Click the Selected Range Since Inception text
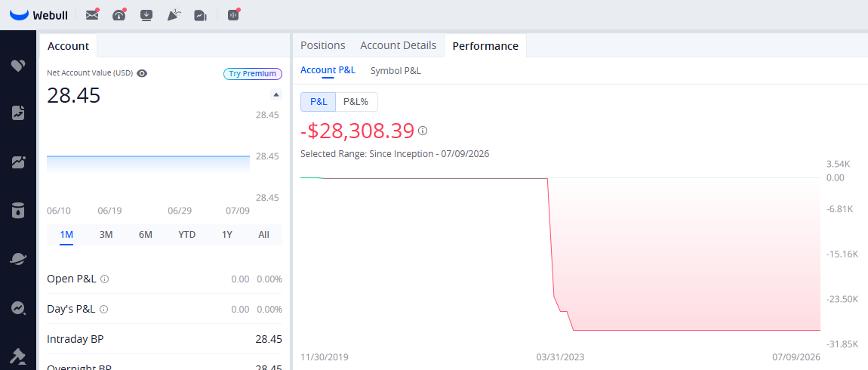This screenshot has width=868, height=370. click(x=395, y=154)
